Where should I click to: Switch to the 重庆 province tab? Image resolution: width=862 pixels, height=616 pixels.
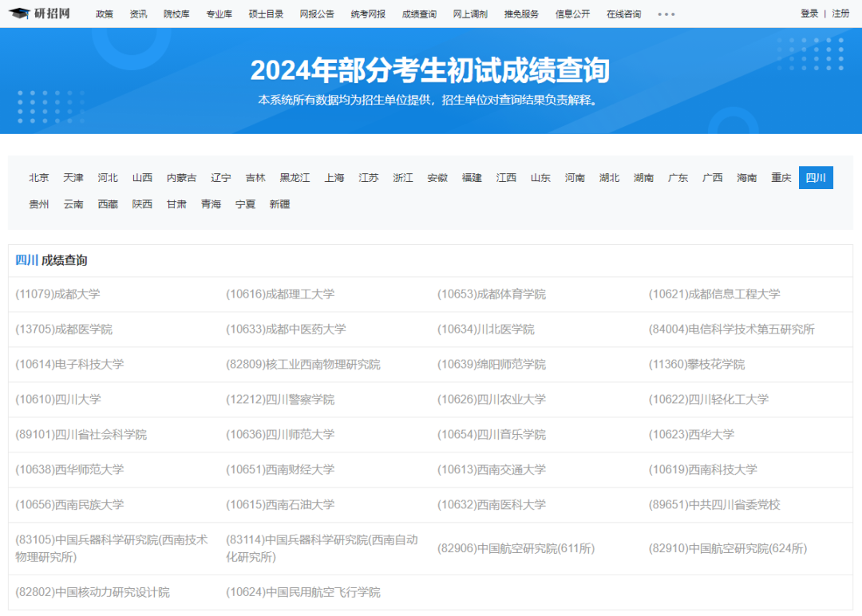(x=781, y=177)
